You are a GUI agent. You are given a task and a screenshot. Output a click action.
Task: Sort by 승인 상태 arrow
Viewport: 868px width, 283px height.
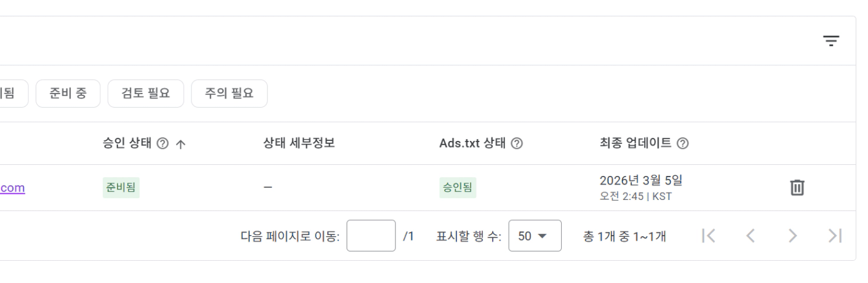click(x=180, y=143)
